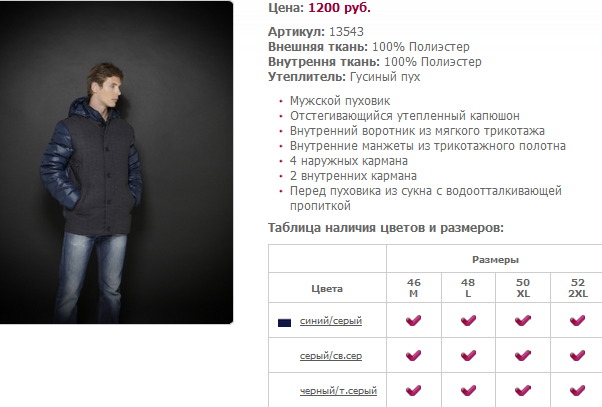The height and width of the screenshot is (407, 602).
Task: Select синий/серый availability mark for 50 XL
Action: tap(522, 321)
